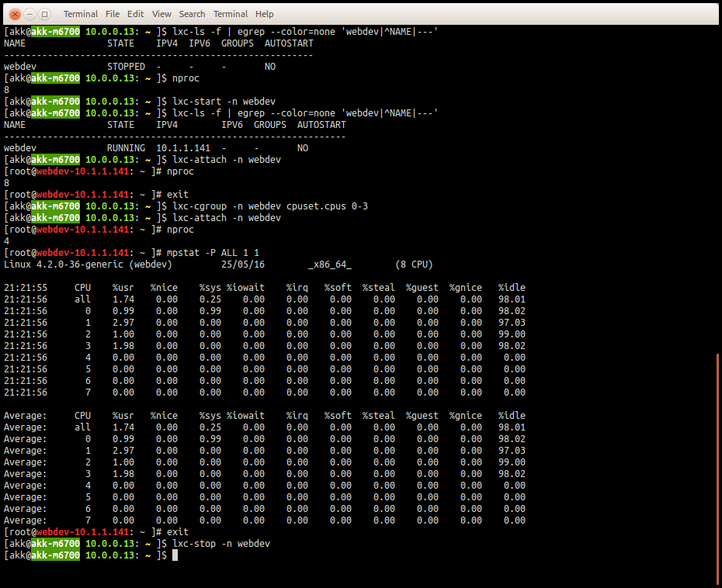
Task: Click '2.97' in the 21:21:56 CPU 1 row
Action: click(x=123, y=323)
